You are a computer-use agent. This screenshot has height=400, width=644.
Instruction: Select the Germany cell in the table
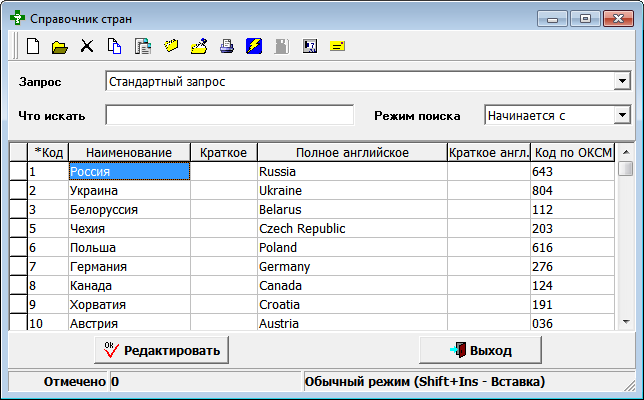352,267
